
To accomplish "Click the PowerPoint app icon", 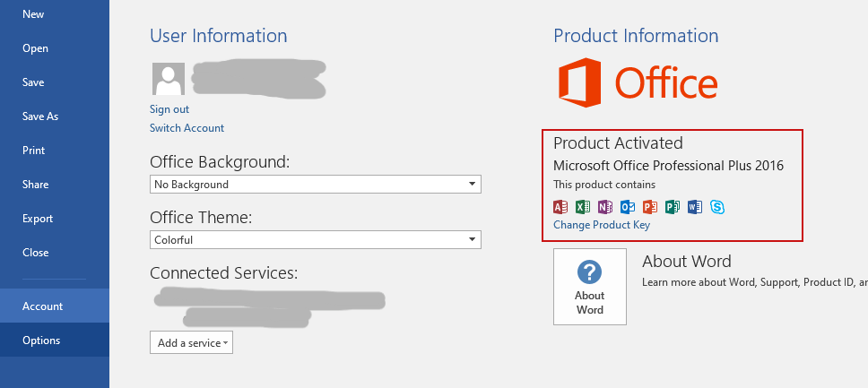I will (650, 207).
